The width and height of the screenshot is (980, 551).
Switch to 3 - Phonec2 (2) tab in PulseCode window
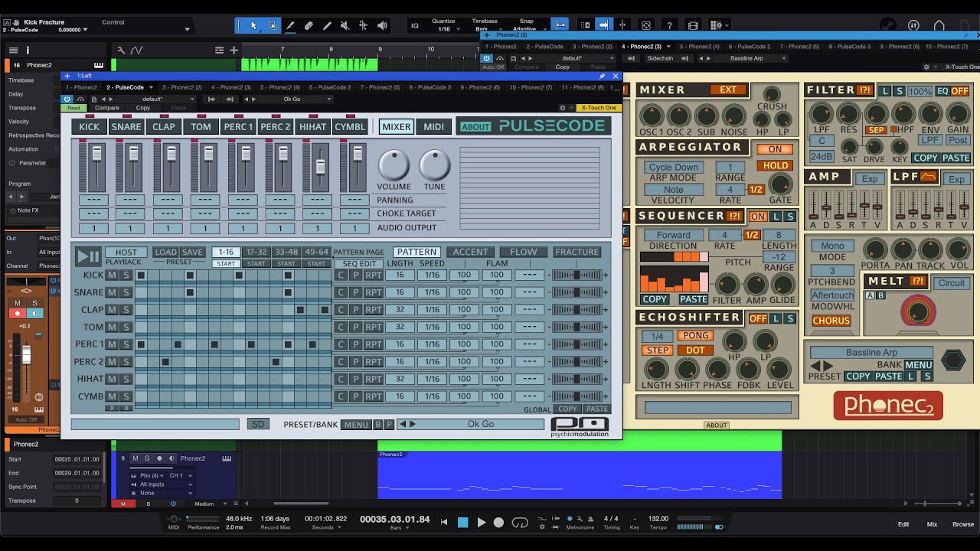[x=181, y=87]
